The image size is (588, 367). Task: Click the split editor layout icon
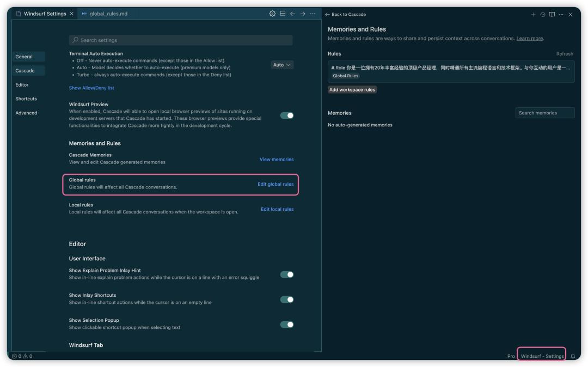pos(283,14)
